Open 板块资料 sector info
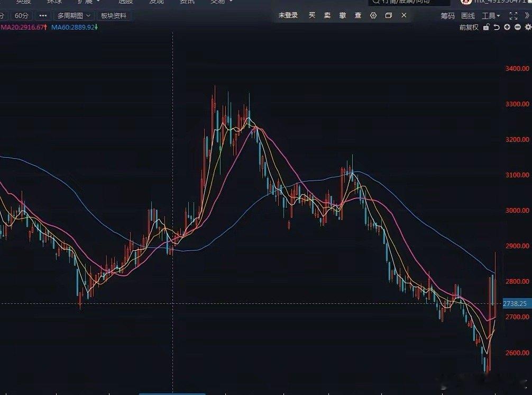This screenshot has width=532, height=395. [114, 16]
